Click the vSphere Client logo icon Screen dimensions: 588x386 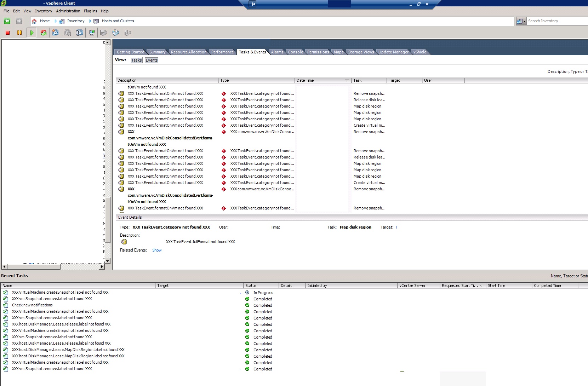tap(4, 3)
